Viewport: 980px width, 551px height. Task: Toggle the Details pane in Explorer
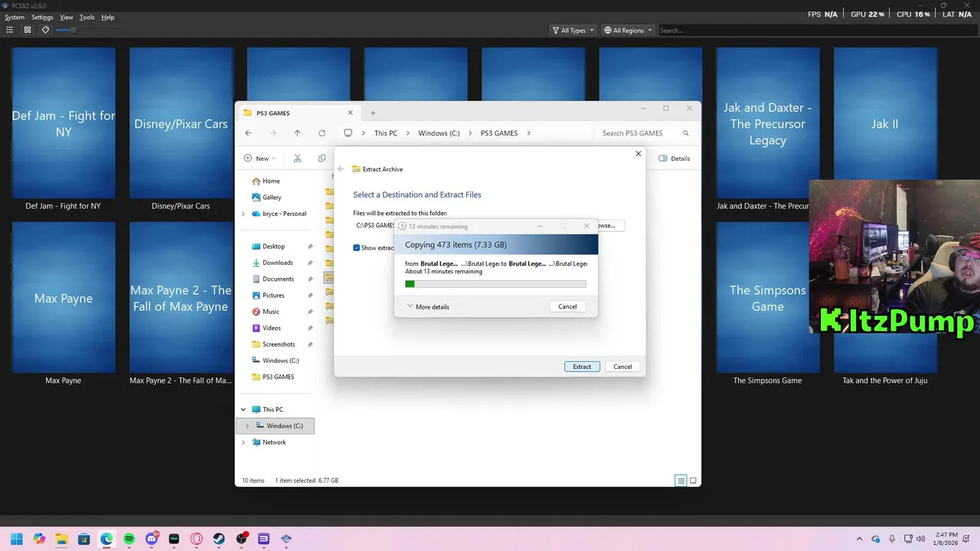(x=675, y=158)
